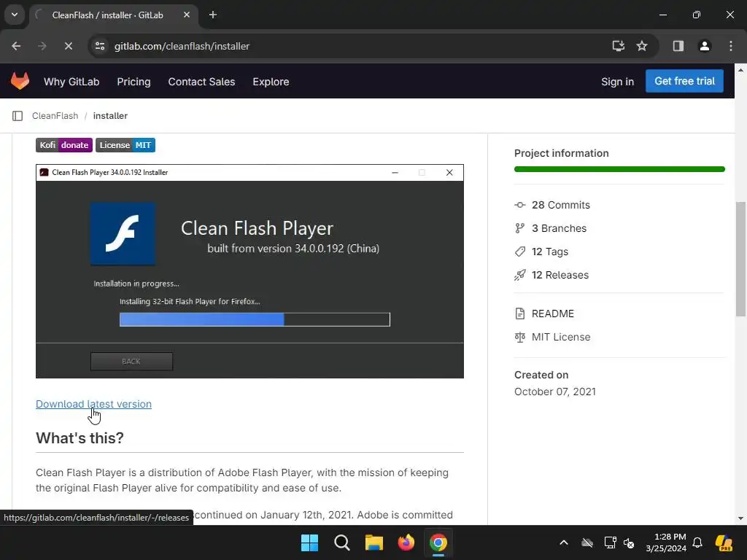The width and height of the screenshot is (747, 560).
Task: Close the CleanFlash installer GitLab tab
Action: tap(187, 15)
